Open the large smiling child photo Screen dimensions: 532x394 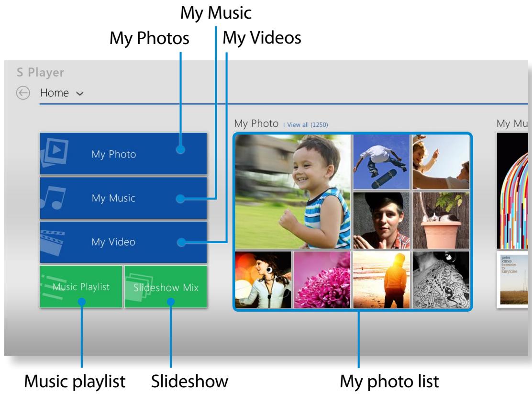click(x=293, y=191)
